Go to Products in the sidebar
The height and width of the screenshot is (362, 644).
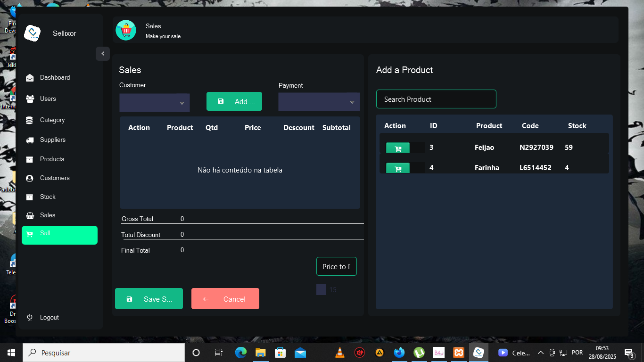52,159
